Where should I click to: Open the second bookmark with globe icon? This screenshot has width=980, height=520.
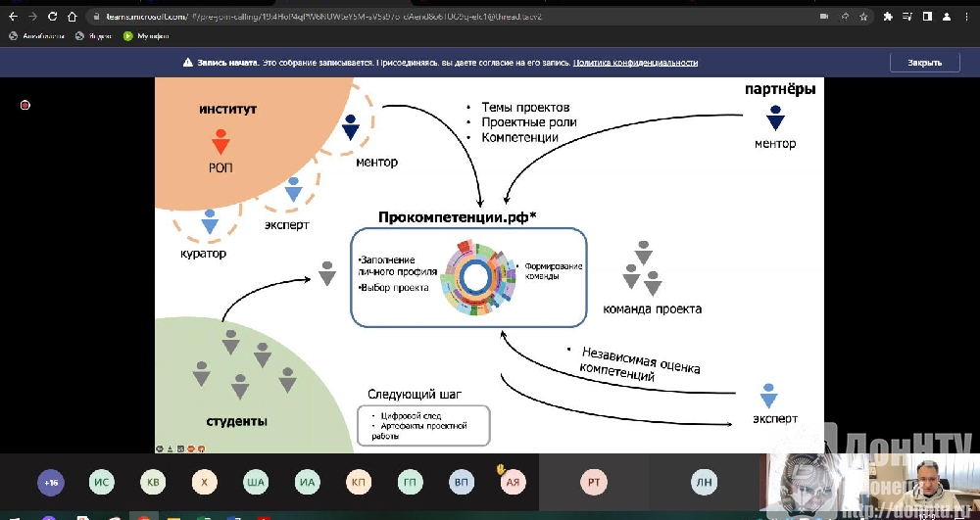click(x=93, y=36)
